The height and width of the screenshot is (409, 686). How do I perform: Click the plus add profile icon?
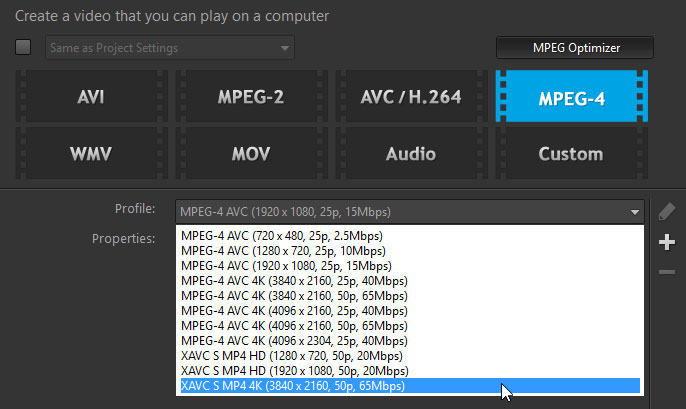[x=668, y=242]
